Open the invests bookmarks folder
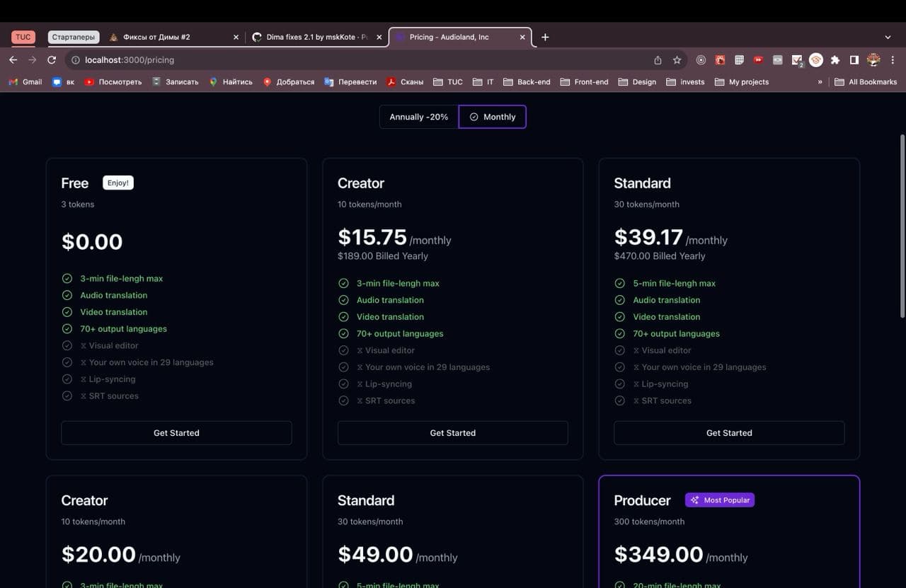 (685, 82)
